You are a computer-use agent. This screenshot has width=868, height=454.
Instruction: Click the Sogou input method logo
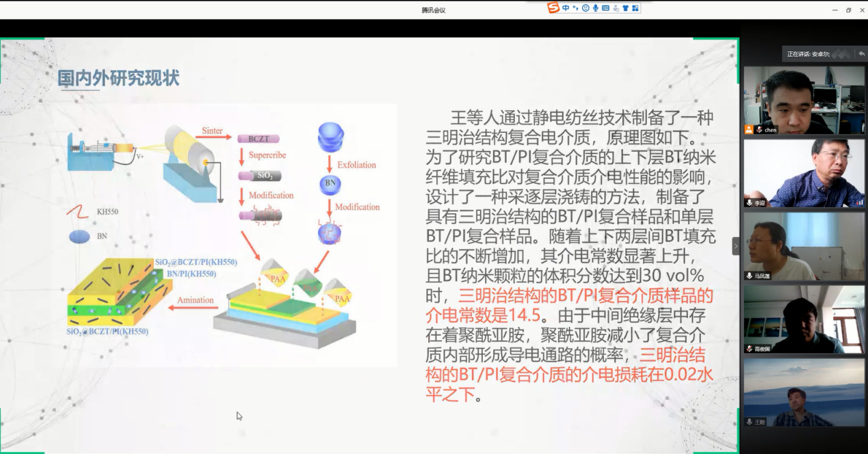pos(553,8)
